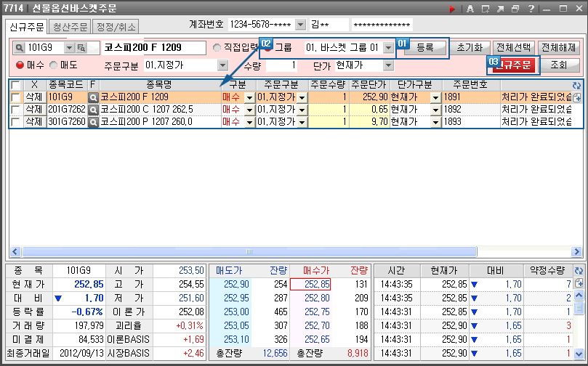
Task: Open help with the question mark icon
Action: click(x=531, y=9)
